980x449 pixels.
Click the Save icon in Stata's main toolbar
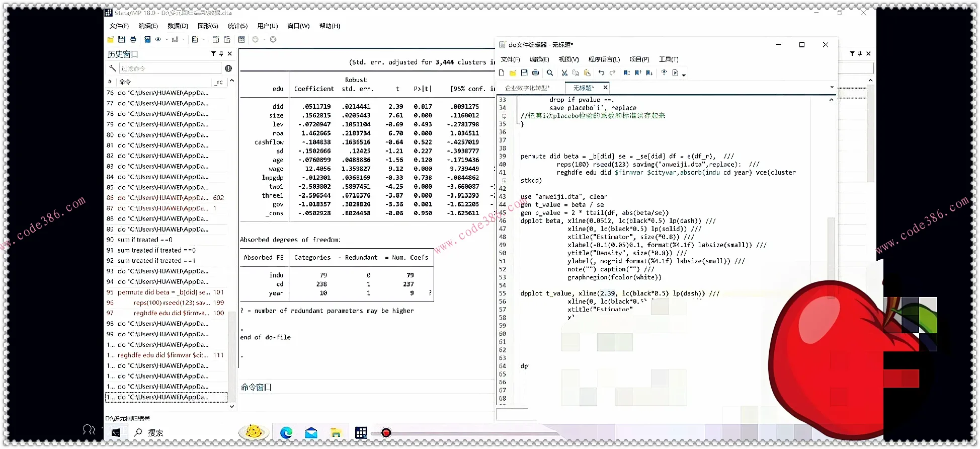121,40
